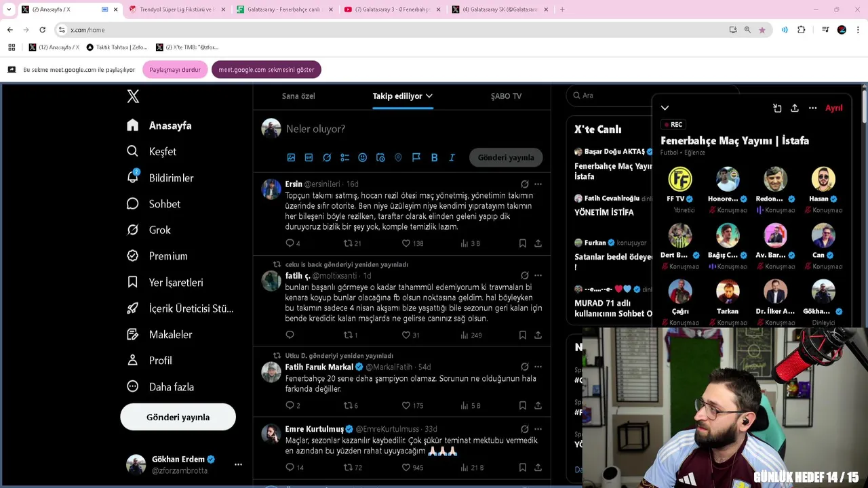Click Grok icon on Ersin's post
The height and width of the screenshot is (488, 868).
click(x=524, y=184)
